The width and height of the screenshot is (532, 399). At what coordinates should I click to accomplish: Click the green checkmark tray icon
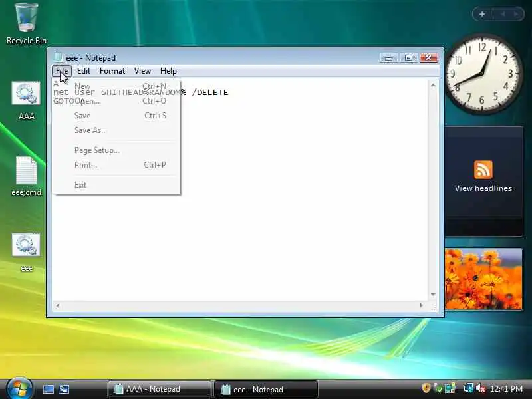[438, 388]
